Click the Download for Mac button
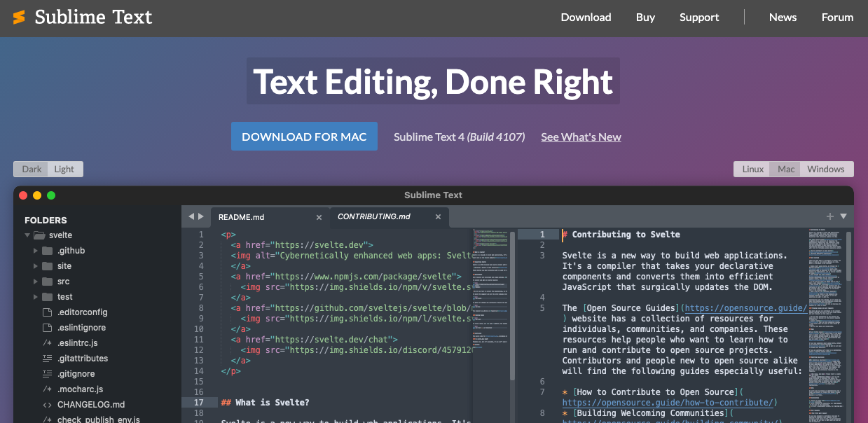868x423 pixels. [x=304, y=137]
